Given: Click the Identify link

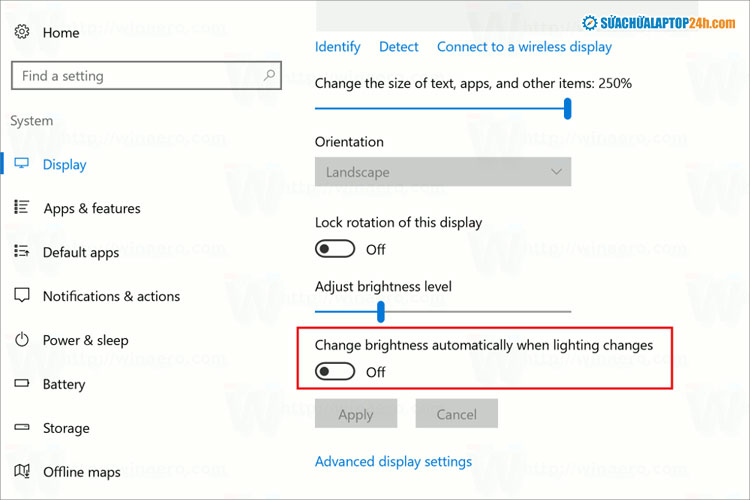Looking at the screenshot, I should pyautogui.click(x=338, y=47).
